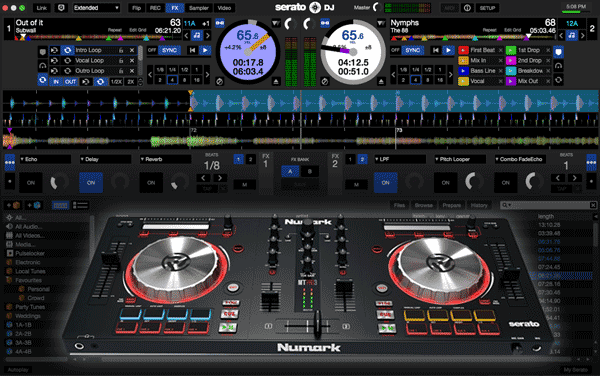
Task: Toggle deck 1 censor icon
Action: coord(220,81)
